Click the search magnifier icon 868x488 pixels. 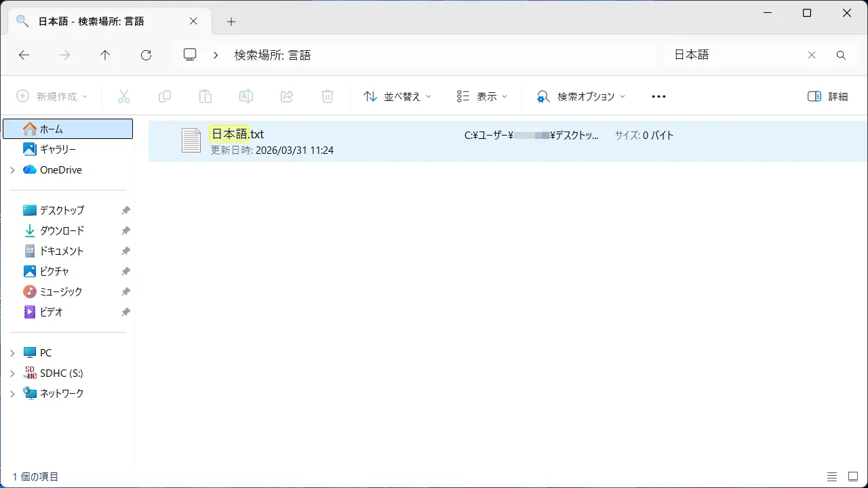click(x=841, y=56)
